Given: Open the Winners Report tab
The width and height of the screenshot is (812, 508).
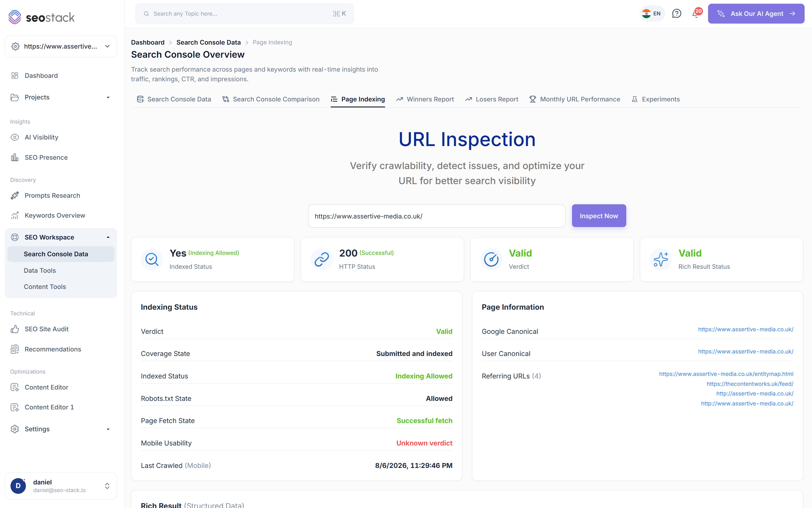Looking at the screenshot, I should click(425, 99).
